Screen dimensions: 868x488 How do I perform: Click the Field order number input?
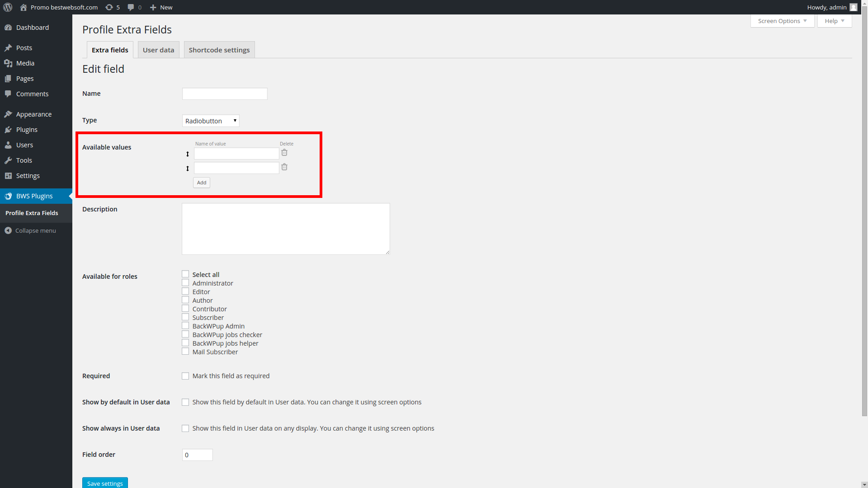point(198,455)
